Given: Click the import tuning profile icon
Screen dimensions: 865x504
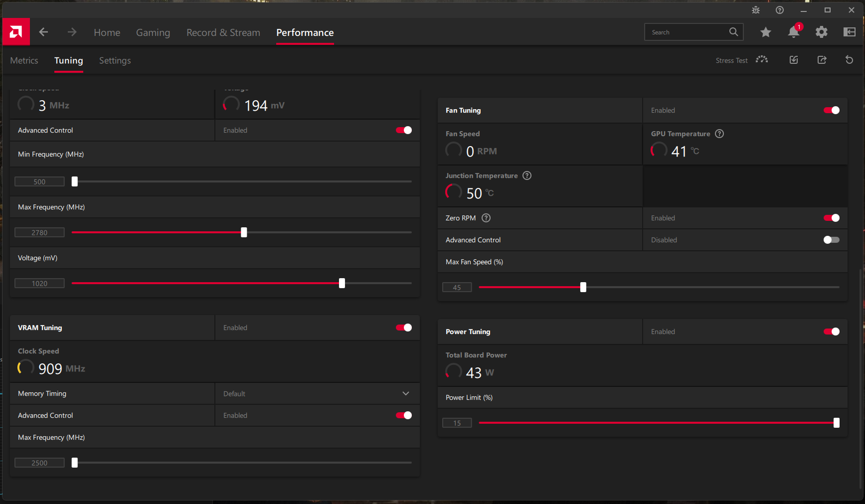Looking at the screenshot, I should (x=794, y=60).
